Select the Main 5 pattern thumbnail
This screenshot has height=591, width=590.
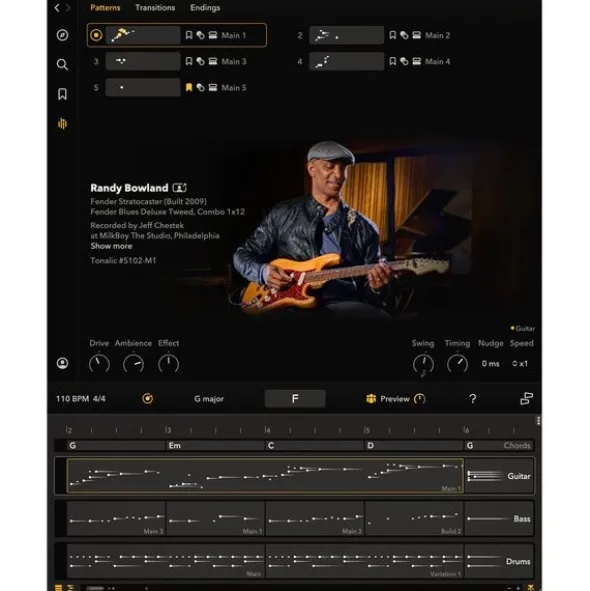tap(143, 87)
